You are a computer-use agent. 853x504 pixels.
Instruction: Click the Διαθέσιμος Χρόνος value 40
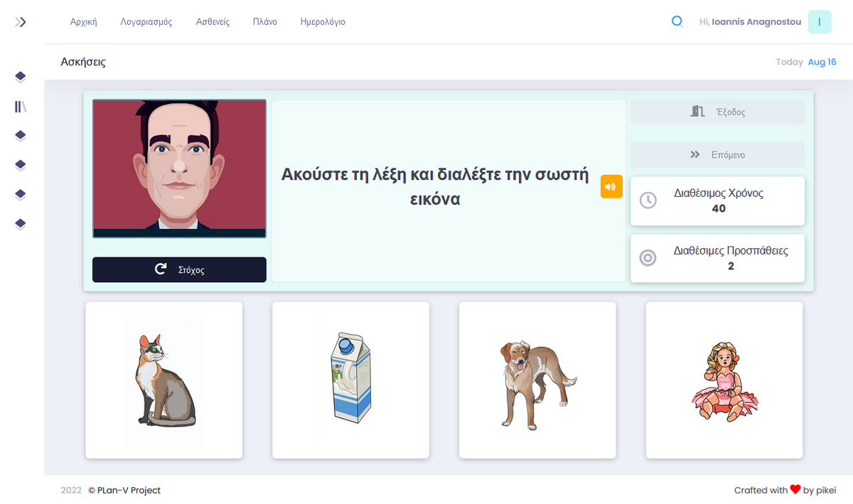click(719, 208)
